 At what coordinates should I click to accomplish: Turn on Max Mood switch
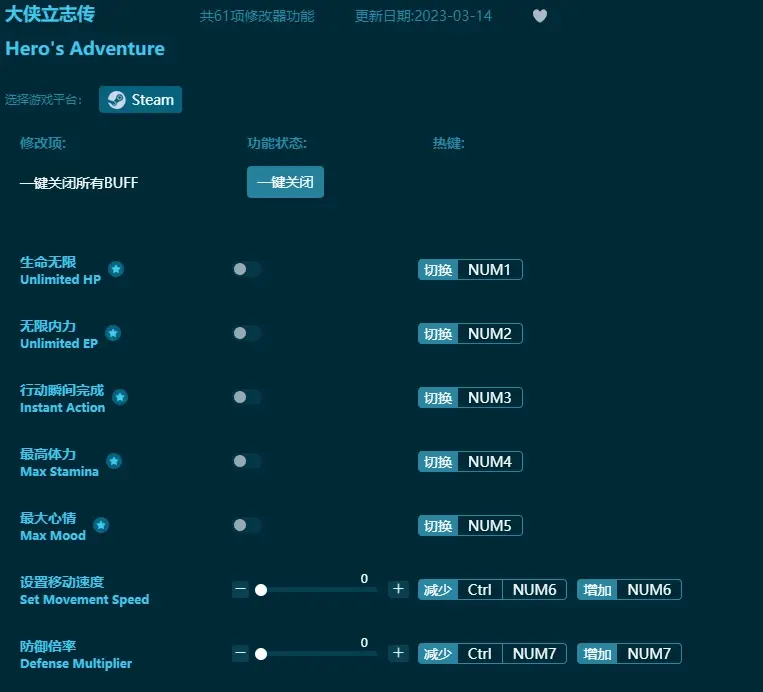coord(247,525)
